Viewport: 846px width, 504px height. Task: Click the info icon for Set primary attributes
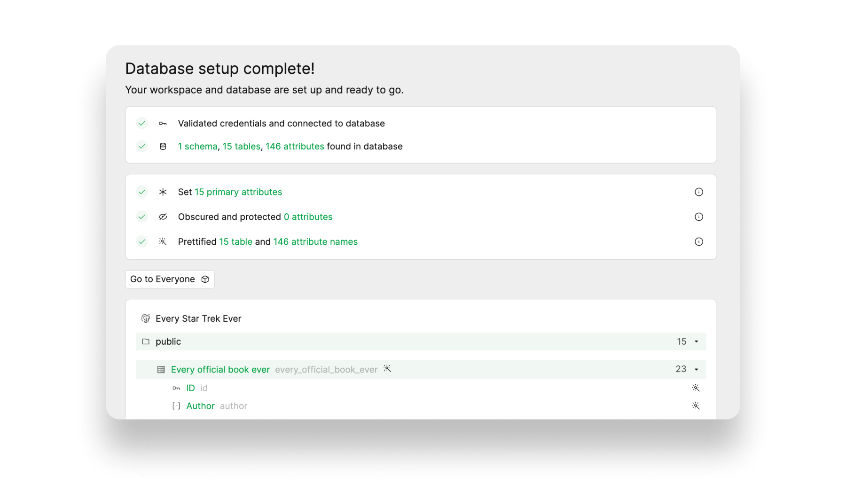[699, 192]
